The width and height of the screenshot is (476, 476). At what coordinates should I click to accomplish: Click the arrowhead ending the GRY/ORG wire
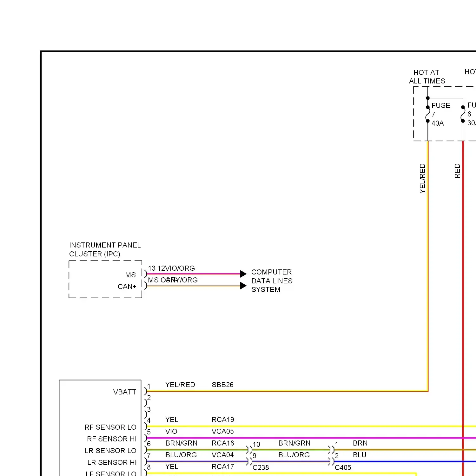tap(243, 286)
